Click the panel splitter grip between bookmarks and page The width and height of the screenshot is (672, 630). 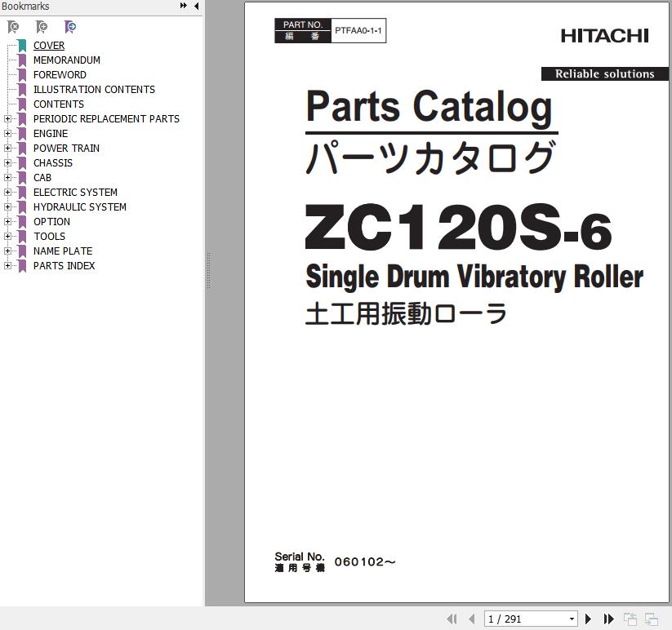click(x=209, y=271)
